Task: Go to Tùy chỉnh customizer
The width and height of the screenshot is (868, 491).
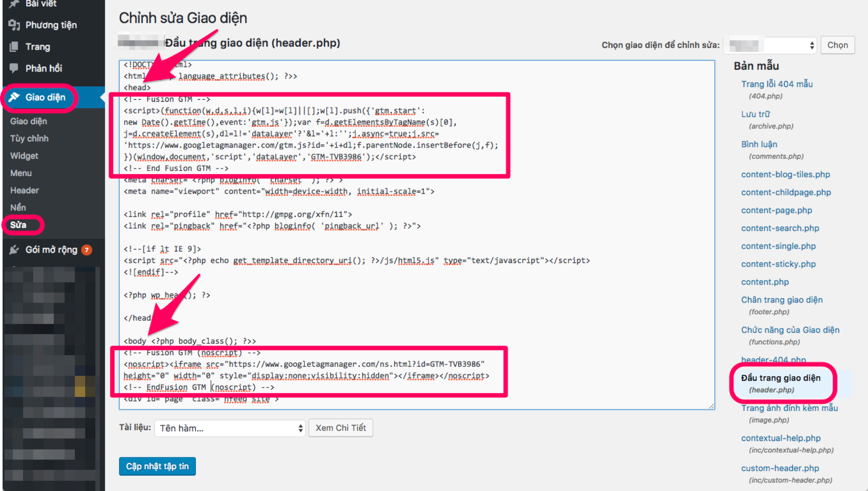Action: point(29,139)
